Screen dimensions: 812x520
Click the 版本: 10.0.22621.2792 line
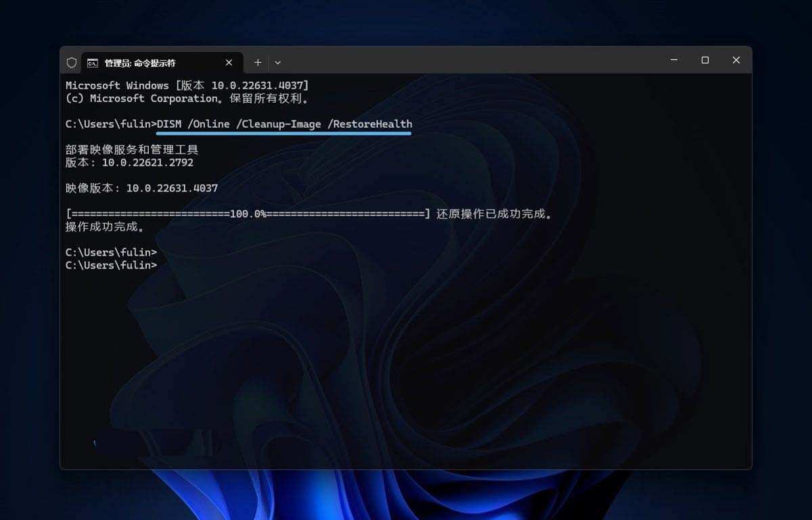(129, 163)
